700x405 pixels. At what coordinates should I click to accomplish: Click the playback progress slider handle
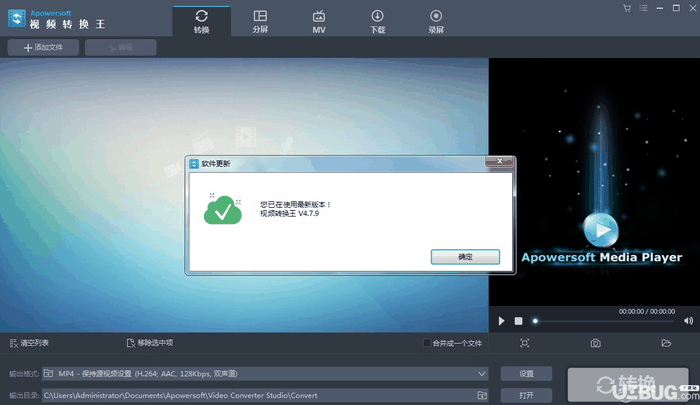[x=535, y=321]
